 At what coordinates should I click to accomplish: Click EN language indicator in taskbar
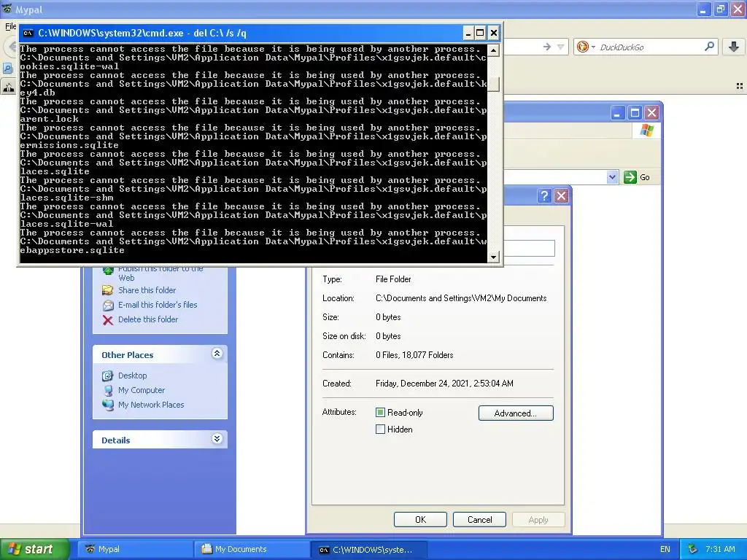point(665,549)
